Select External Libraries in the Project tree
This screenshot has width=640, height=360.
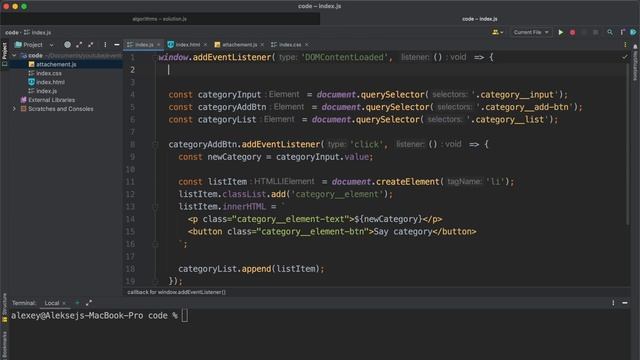tap(51, 100)
